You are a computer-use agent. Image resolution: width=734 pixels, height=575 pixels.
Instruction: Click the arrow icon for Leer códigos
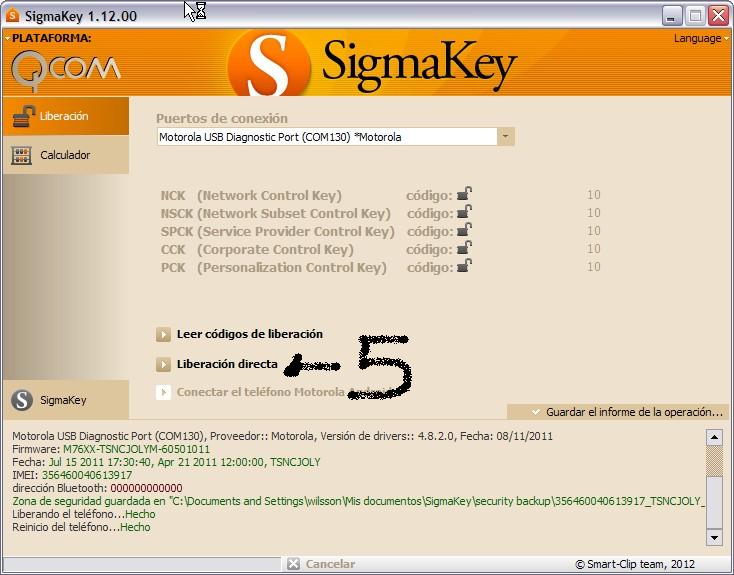tap(163, 335)
